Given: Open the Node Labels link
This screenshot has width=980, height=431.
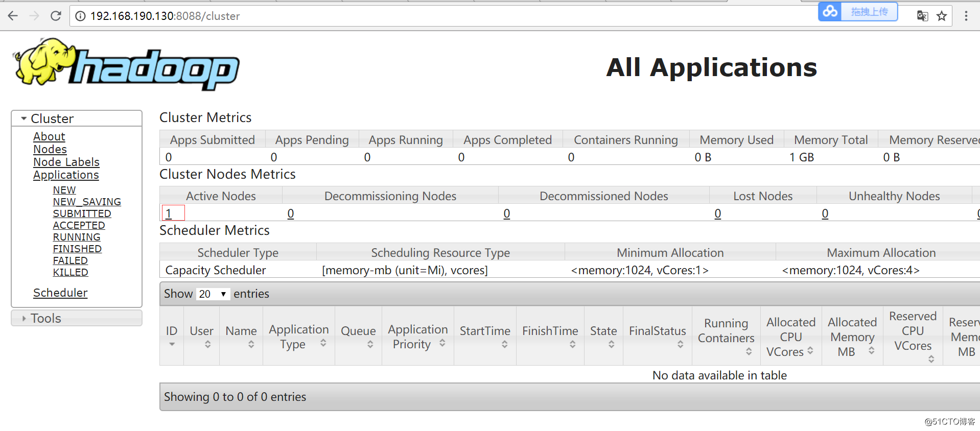Looking at the screenshot, I should (x=66, y=162).
